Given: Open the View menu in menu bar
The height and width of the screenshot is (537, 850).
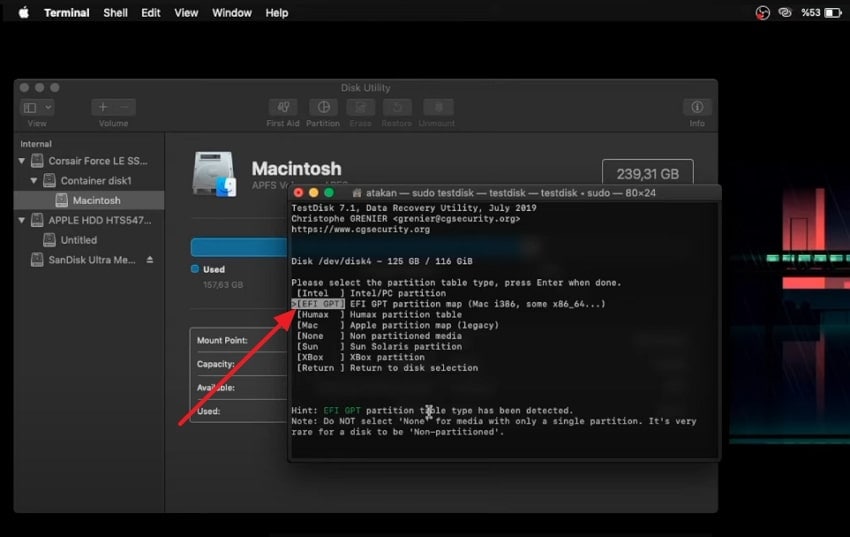Looking at the screenshot, I should coord(186,12).
